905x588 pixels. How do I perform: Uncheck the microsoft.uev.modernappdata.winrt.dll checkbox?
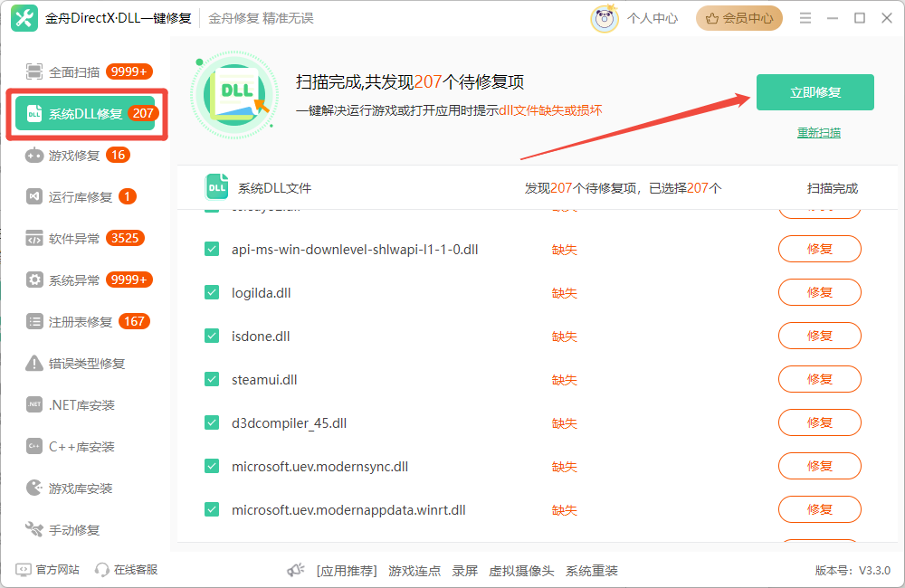[212, 509]
